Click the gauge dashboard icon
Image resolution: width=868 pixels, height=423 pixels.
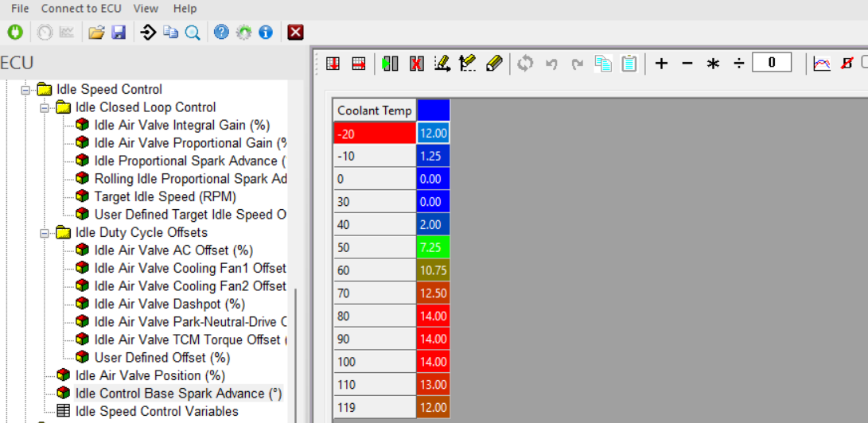click(45, 33)
